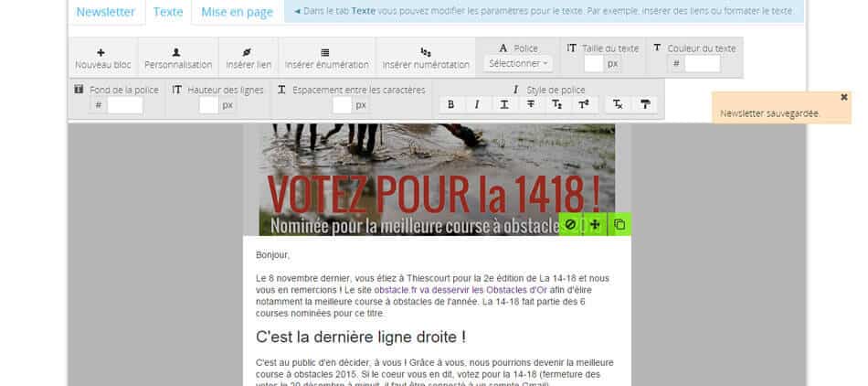Click the Style de police label
Image resolution: width=868 pixels, height=386 pixels.
tap(556, 90)
